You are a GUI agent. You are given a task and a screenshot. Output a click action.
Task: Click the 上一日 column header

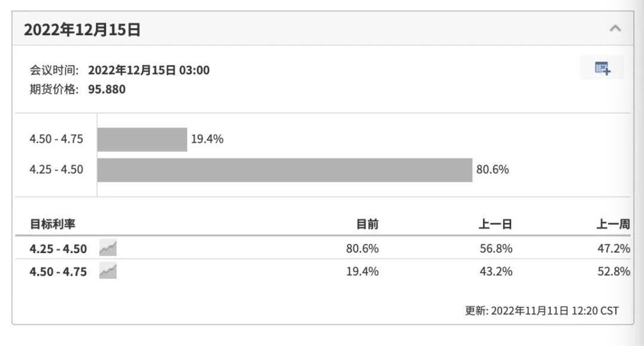496,225
